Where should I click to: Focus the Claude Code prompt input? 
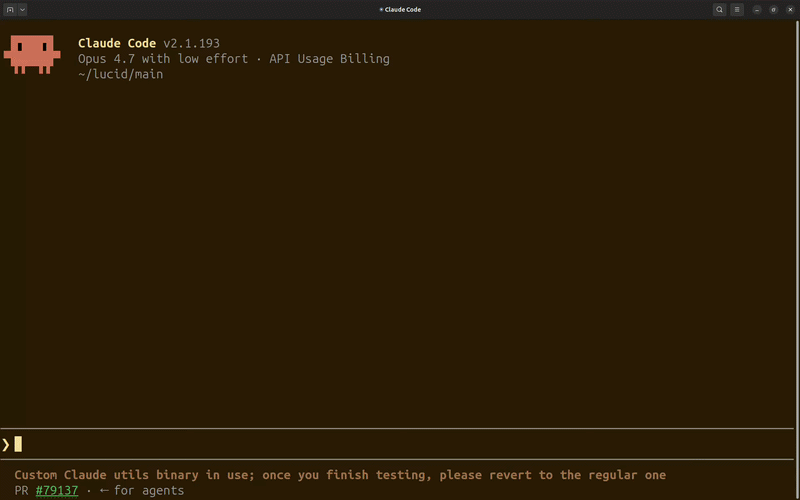pos(398,444)
